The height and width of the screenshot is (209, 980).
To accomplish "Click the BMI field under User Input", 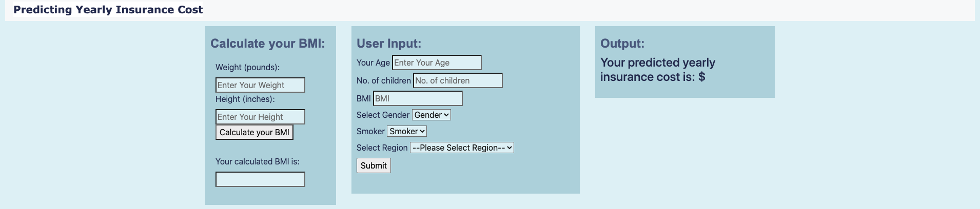I will coord(418,98).
